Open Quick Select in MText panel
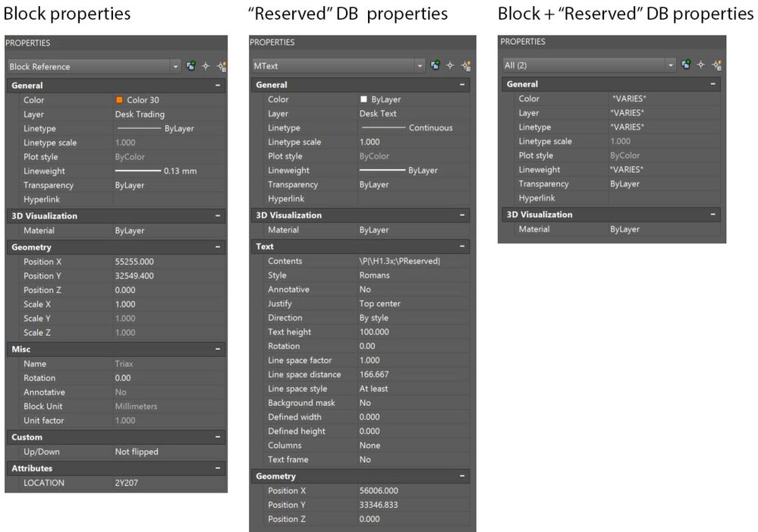 [465, 66]
